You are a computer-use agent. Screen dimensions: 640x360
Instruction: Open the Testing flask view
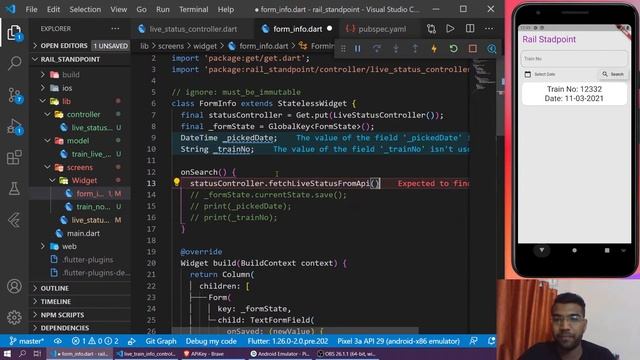coord(14,189)
